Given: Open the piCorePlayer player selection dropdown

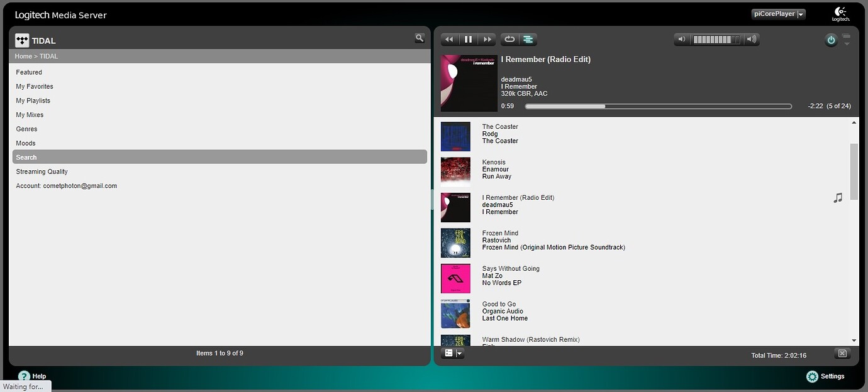Looking at the screenshot, I should pyautogui.click(x=779, y=14).
